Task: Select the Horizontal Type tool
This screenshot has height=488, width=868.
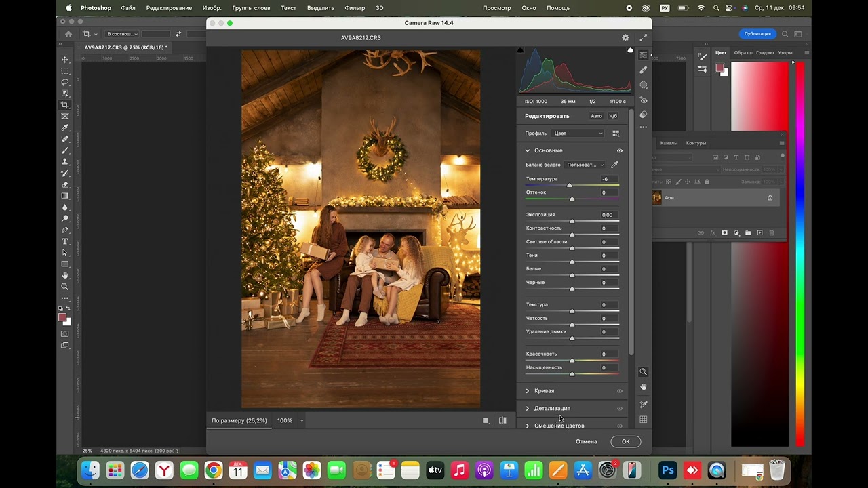Action: click(x=65, y=241)
